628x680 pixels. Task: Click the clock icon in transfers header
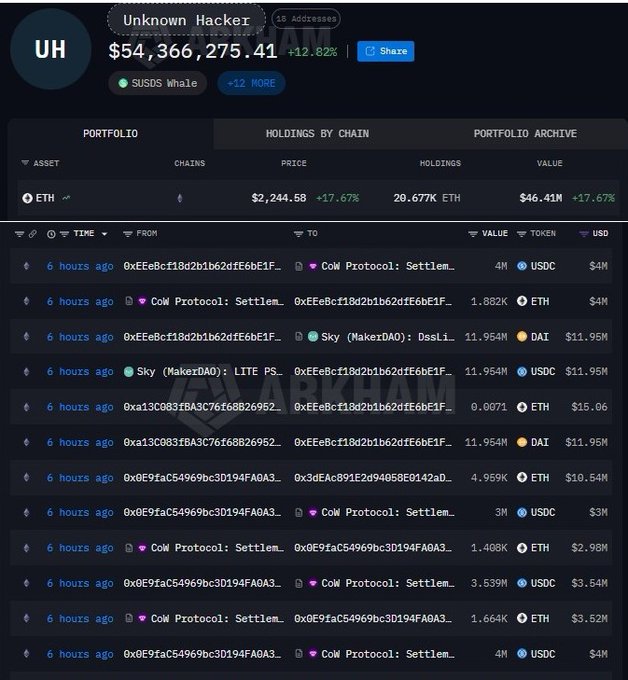coord(51,234)
